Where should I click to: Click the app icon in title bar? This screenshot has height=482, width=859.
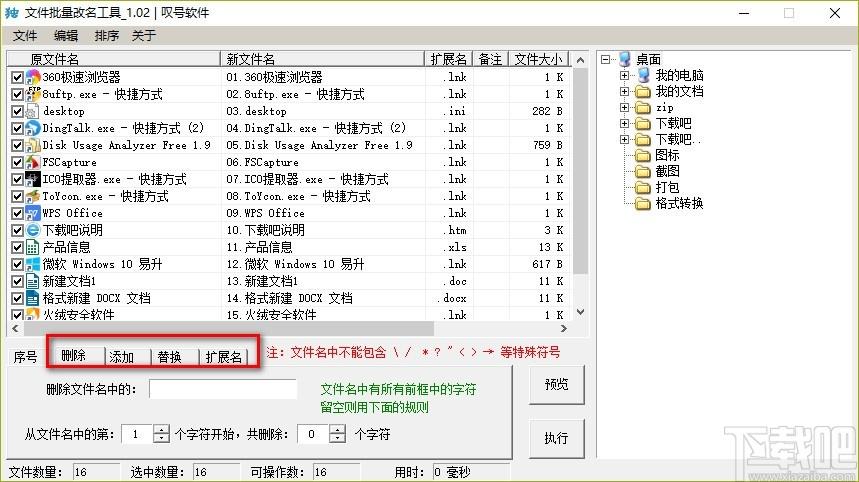pyautogui.click(x=12, y=13)
